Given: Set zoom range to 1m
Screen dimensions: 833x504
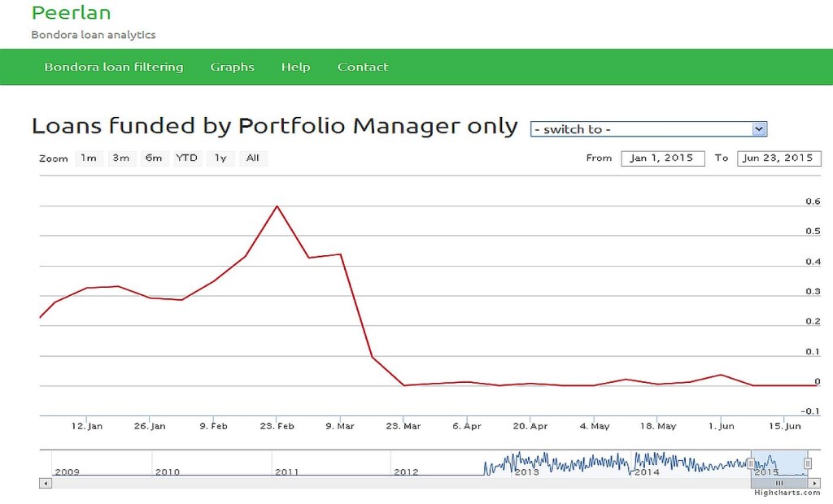Looking at the screenshot, I should point(89,159).
